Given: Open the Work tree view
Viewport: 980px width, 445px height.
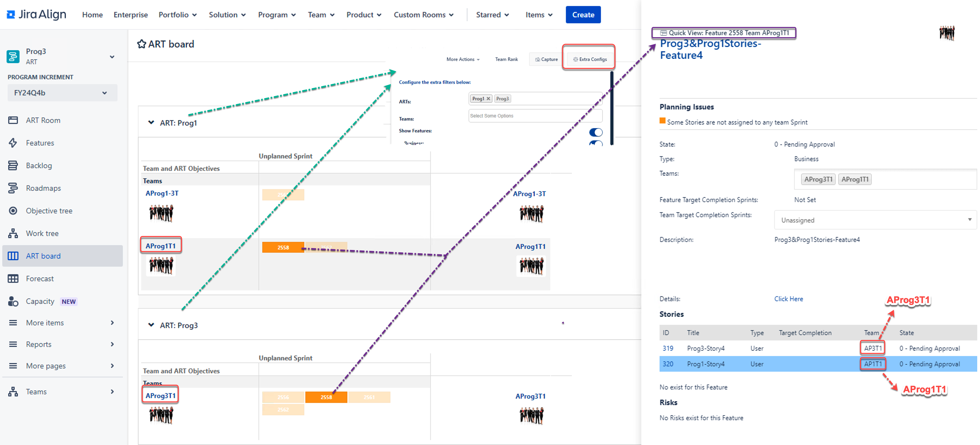Looking at the screenshot, I should pyautogui.click(x=42, y=233).
